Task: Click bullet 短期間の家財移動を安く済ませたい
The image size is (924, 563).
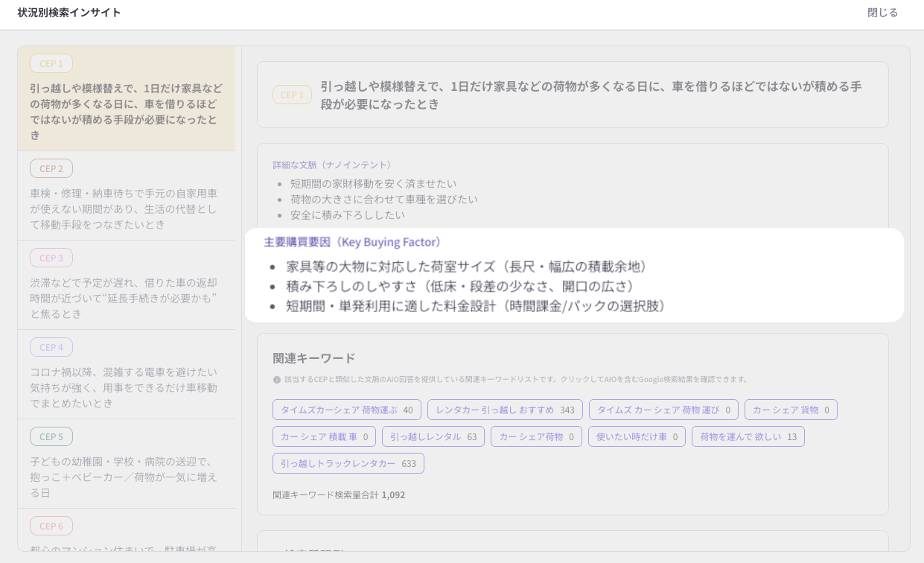Action: [x=373, y=183]
